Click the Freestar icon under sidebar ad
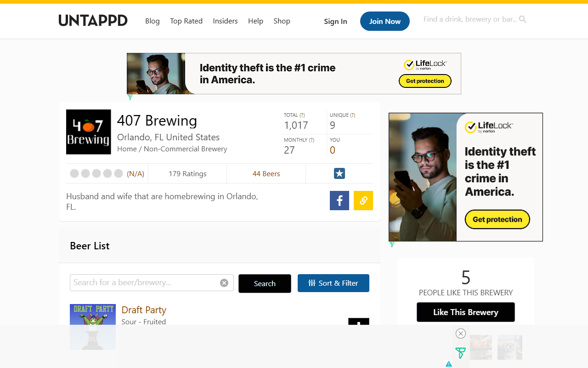Screen dimensions: 588x368 pyautogui.click(x=392, y=245)
